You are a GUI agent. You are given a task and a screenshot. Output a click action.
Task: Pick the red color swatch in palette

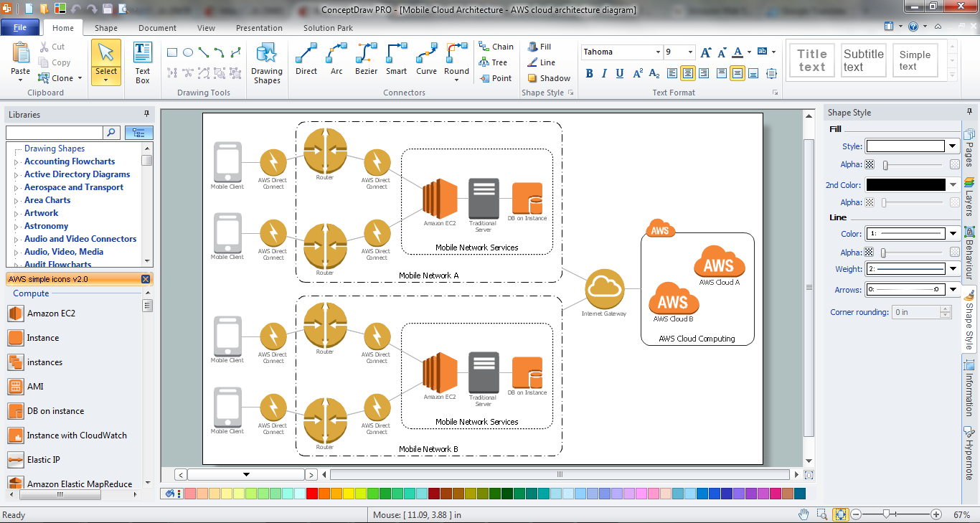(x=312, y=494)
